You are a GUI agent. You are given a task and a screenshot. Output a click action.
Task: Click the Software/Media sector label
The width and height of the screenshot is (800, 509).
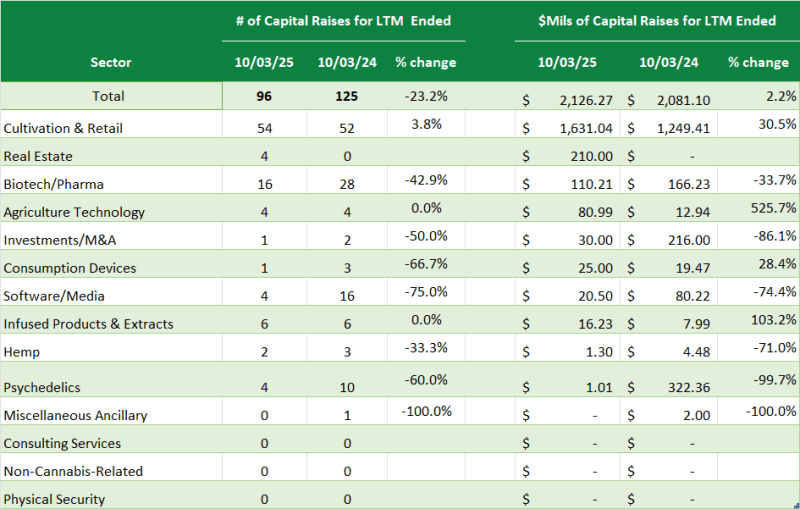point(54,296)
